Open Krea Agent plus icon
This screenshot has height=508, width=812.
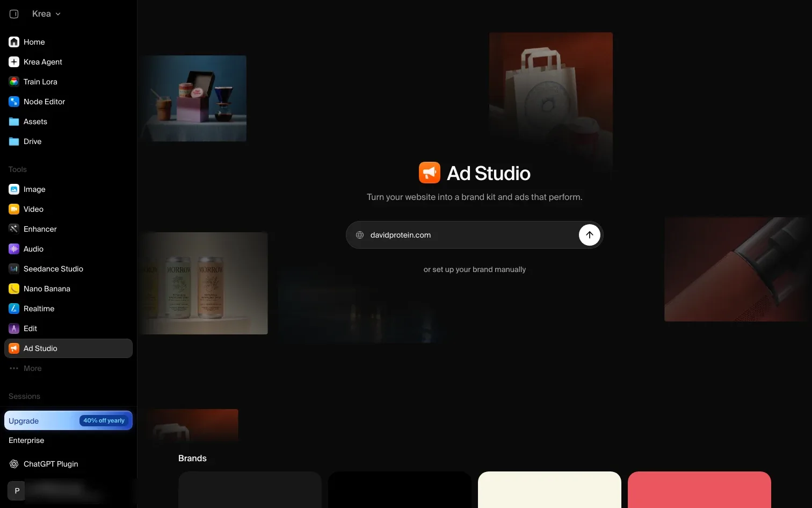tap(14, 62)
